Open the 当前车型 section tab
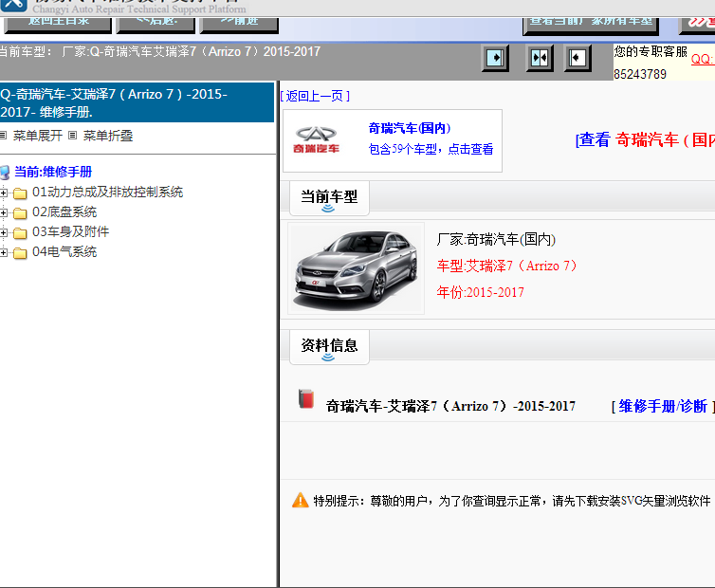This screenshot has width=715, height=588. [329, 198]
